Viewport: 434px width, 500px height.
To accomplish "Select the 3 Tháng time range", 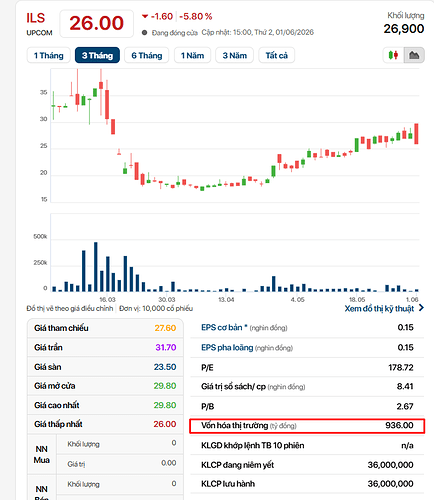I will point(97,55).
